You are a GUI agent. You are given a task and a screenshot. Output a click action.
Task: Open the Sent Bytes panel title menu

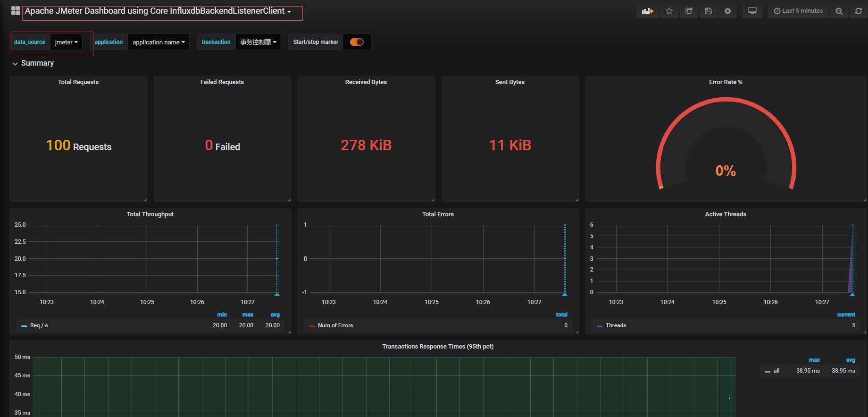point(510,82)
